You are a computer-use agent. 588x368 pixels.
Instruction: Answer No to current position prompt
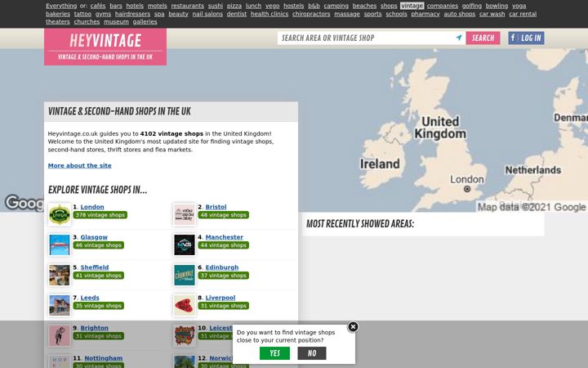coord(312,353)
